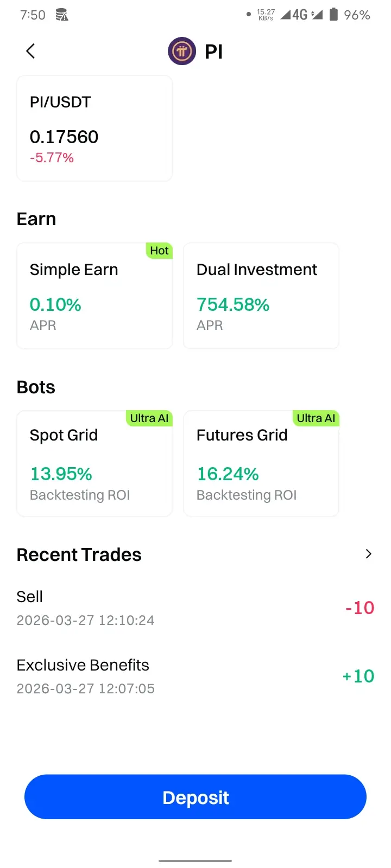391x868 pixels.
Task: Open the Exclusive Benefits trade entry
Action: tap(195, 676)
